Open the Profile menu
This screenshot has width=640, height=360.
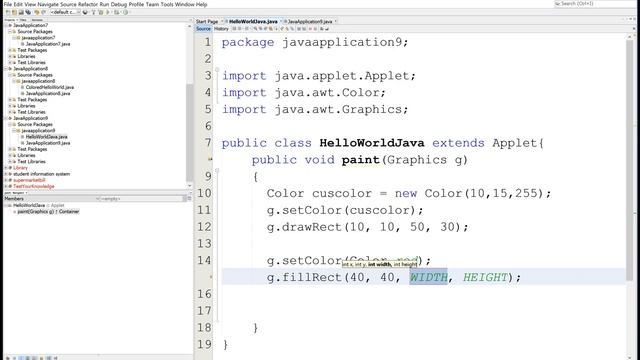pyautogui.click(x=136, y=4)
